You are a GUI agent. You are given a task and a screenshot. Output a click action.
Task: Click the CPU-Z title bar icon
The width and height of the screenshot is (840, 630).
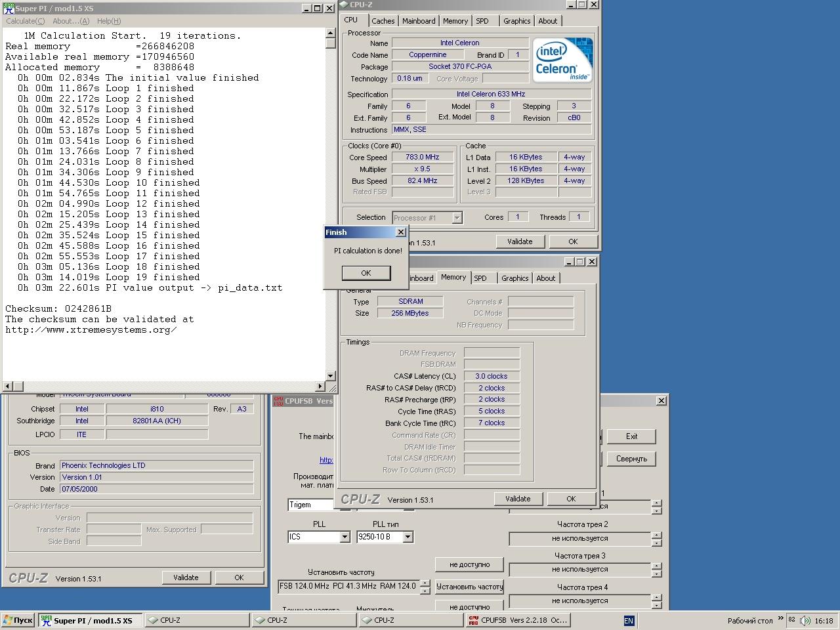point(344,4)
